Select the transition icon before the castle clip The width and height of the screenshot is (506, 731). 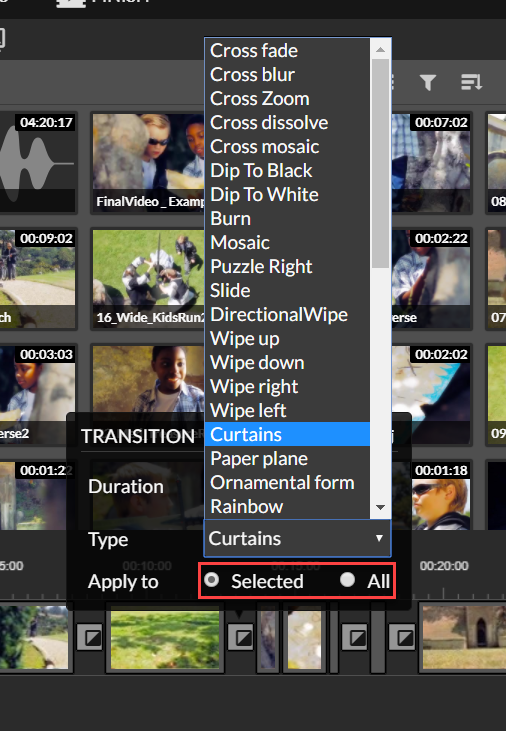coord(402,637)
